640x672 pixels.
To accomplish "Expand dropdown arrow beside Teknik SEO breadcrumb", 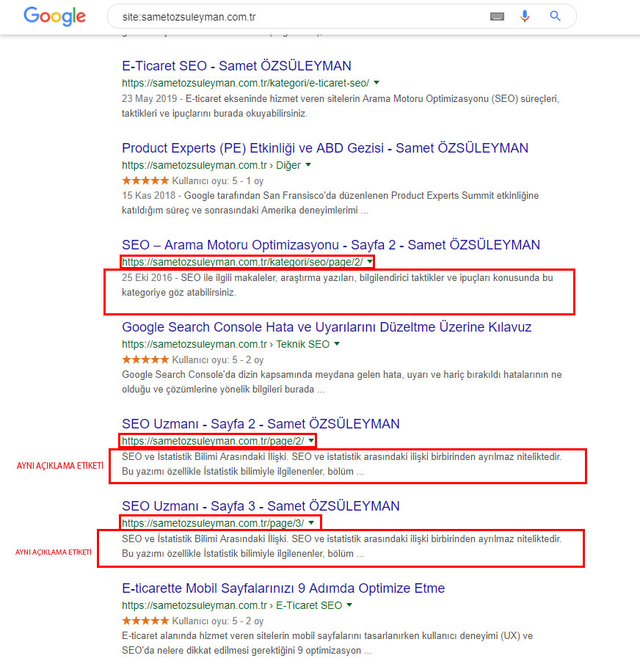I will tap(336, 344).
